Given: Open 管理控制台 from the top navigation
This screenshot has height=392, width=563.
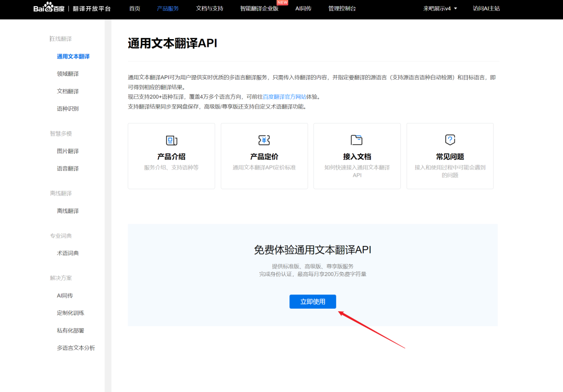Looking at the screenshot, I should (342, 9).
